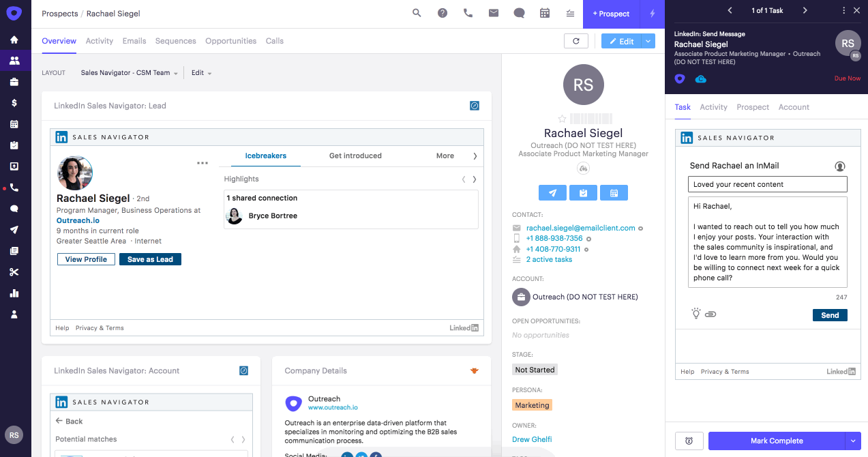Select the Prospect tab in task panel
Screen dimensions: 868x457
pos(753,107)
